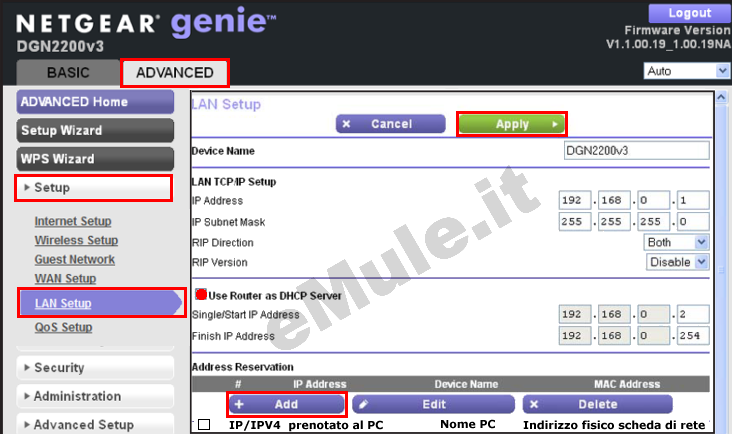
Task: Click the Delete reservation button
Action: click(x=598, y=404)
